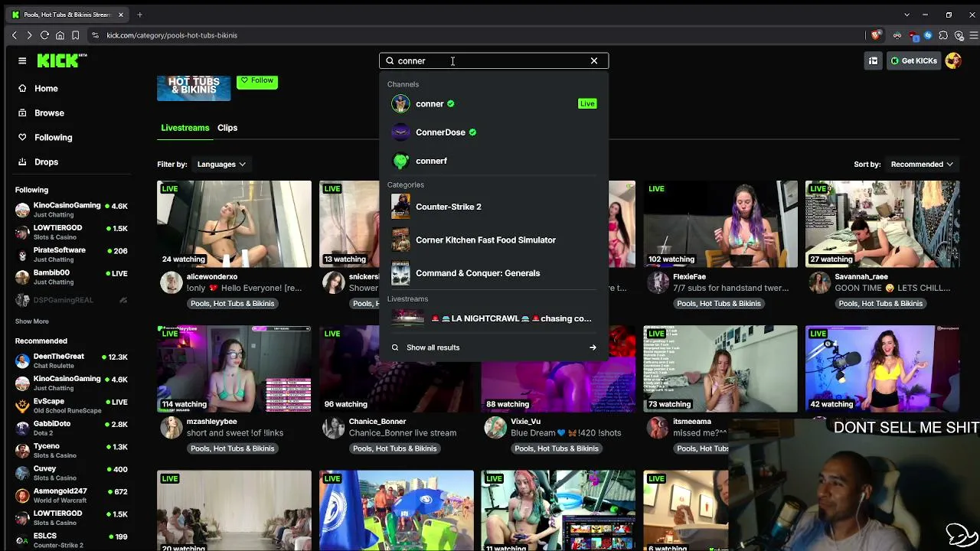Screen dimensions: 980x551
Task: Go back with the browser back arrow
Action: [x=14, y=35]
